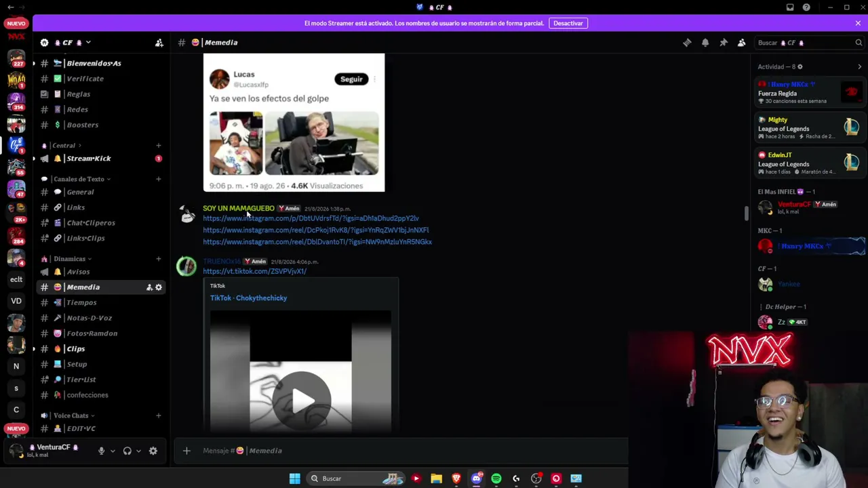The height and width of the screenshot is (488, 868).
Task: Open the third Instagram reel link
Action: [317, 242]
